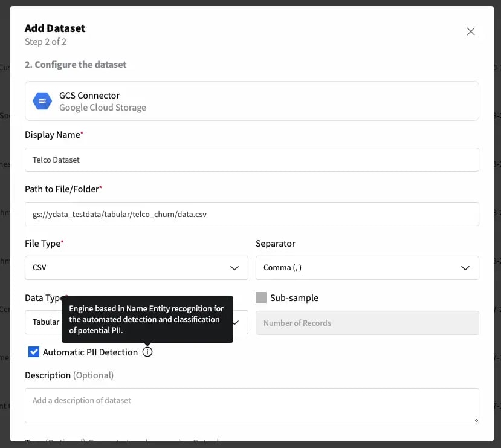Click the PII detection tooltip text
Image resolution: width=501 pixels, height=448 pixels.
(x=147, y=319)
